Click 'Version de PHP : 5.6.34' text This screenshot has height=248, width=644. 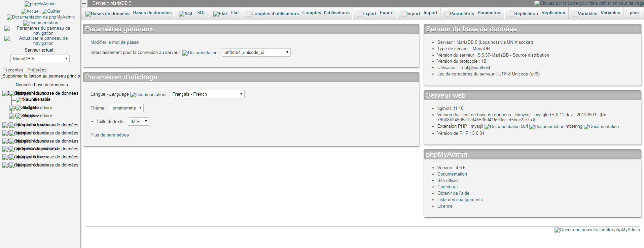461,133
